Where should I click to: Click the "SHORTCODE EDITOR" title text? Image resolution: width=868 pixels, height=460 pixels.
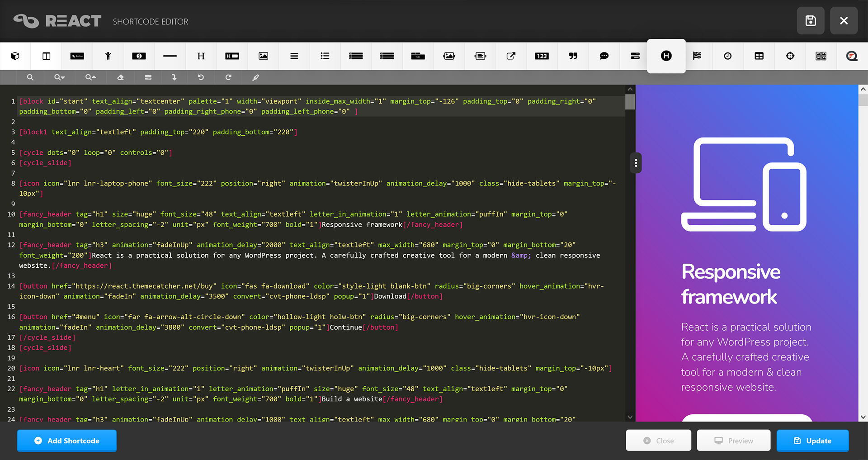(151, 22)
